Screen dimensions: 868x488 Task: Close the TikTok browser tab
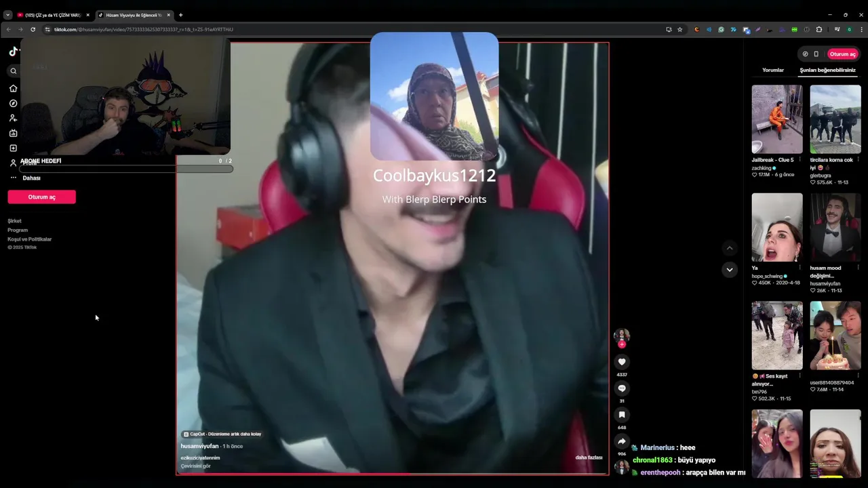169,15
